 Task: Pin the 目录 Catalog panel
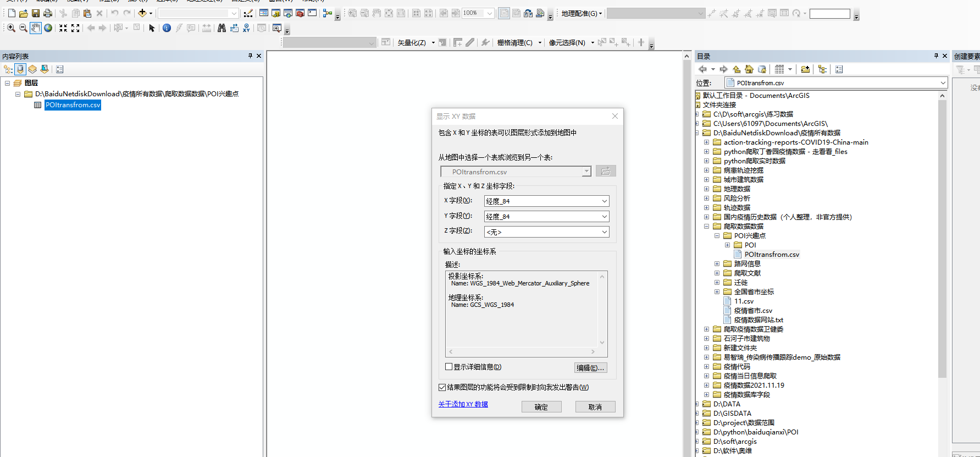(x=936, y=56)
